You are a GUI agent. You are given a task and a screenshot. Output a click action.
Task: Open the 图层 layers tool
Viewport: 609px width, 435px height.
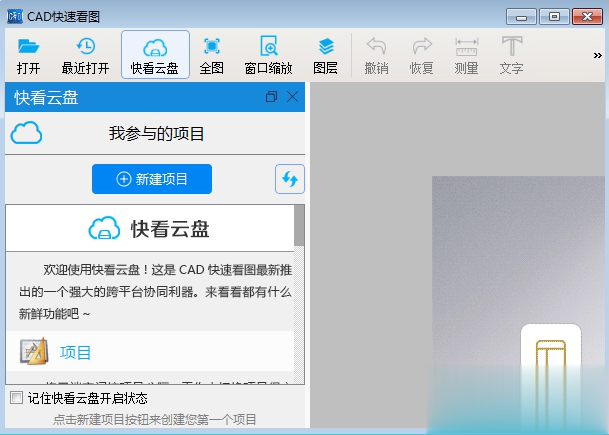coord(325,55)
